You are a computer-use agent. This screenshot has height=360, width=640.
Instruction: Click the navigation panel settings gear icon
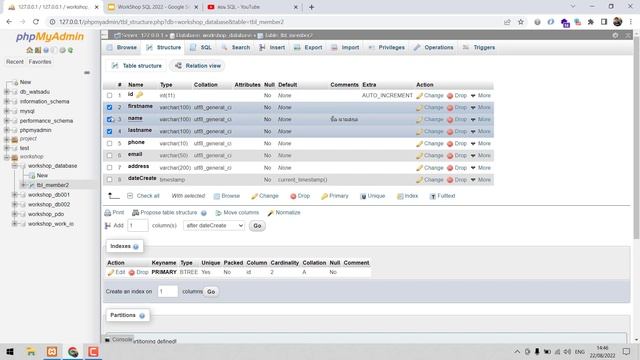click(62, 50)
